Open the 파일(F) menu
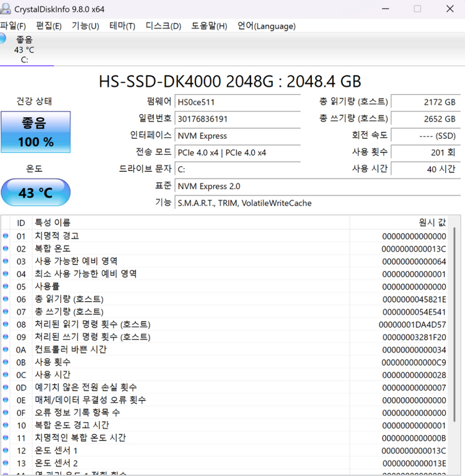 pyautogui.click(x=13, y=26)
